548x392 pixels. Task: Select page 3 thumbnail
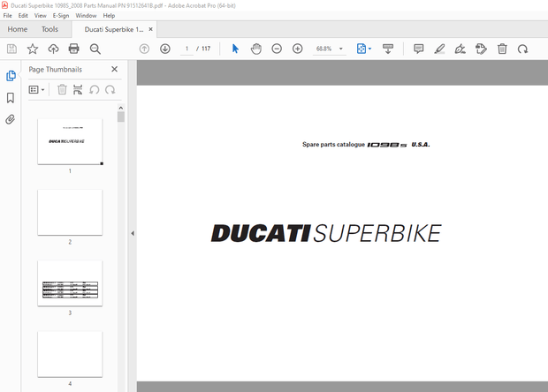(x=70, y=283)
